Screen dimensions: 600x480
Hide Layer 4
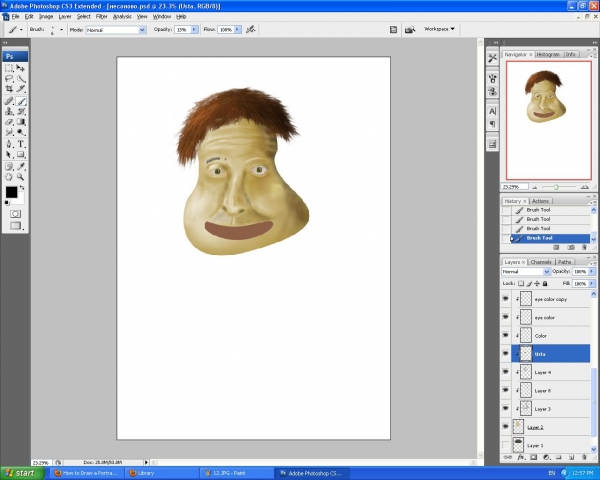click(506, 372)
